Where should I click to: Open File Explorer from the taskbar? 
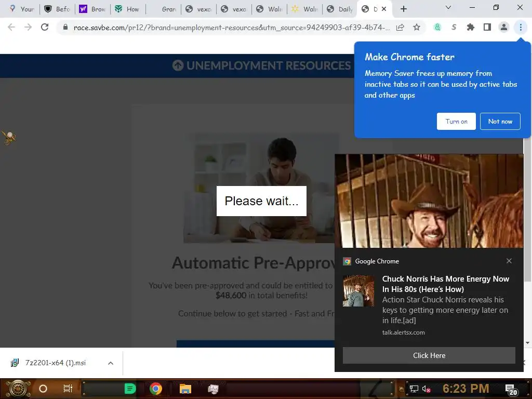185,389
